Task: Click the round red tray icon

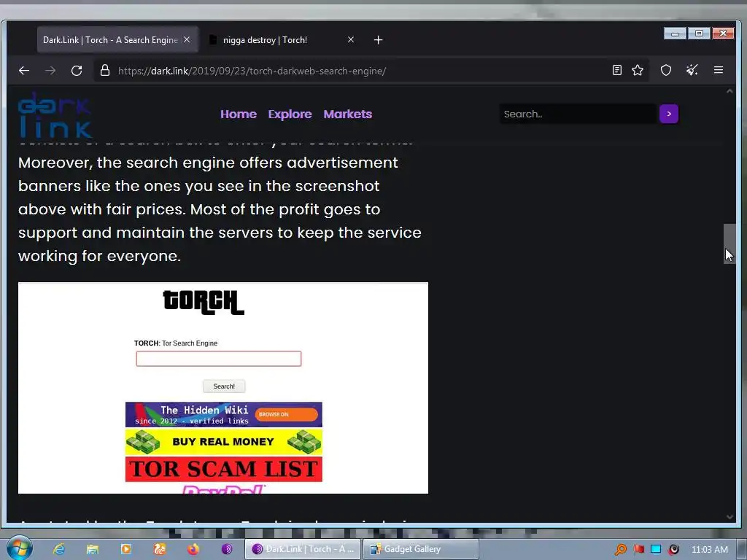Action: point(673,550)
